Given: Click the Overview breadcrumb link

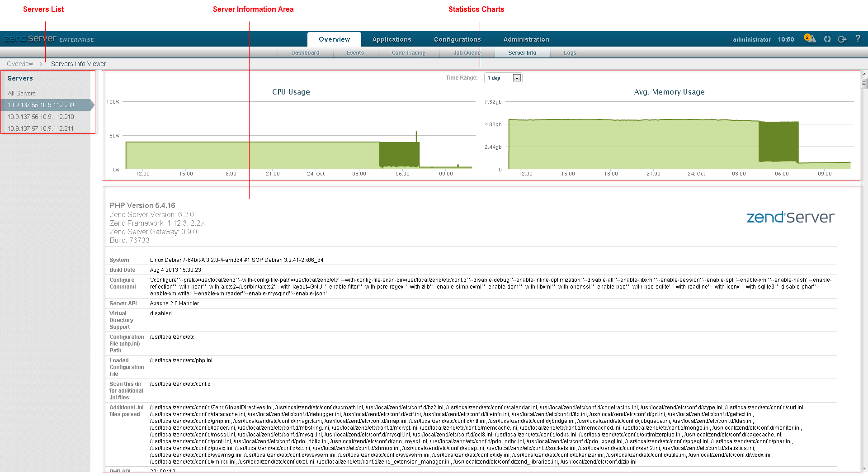Looking at the screenshot, I should tap(20, 64).
